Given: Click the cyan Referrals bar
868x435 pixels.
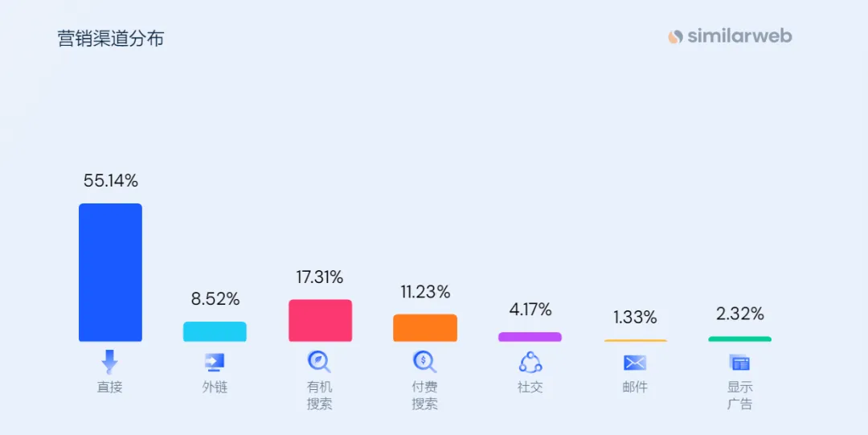Looking at the screenshot, I should point(215,331).
